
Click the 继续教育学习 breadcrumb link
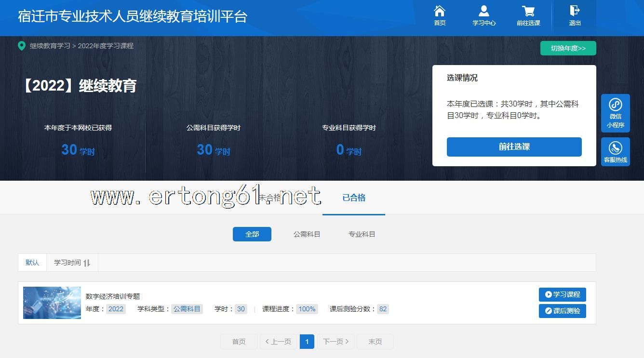(x=50, y=46)
